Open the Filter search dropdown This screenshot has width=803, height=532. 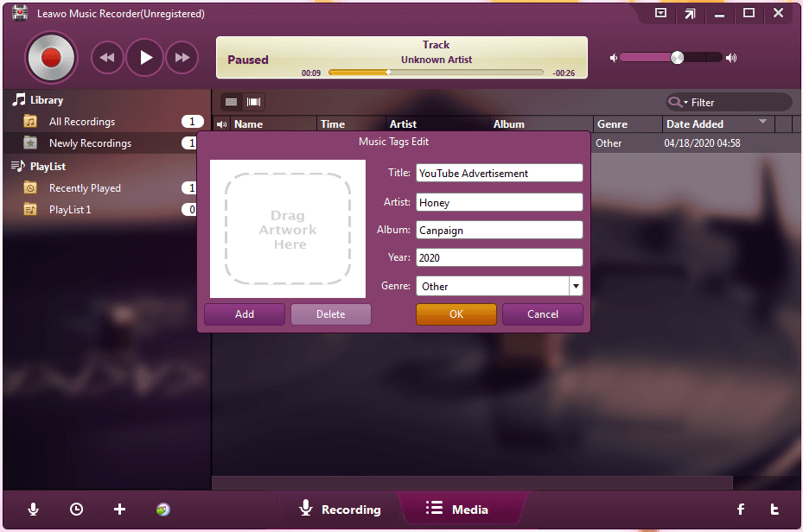tap(678, 102)
